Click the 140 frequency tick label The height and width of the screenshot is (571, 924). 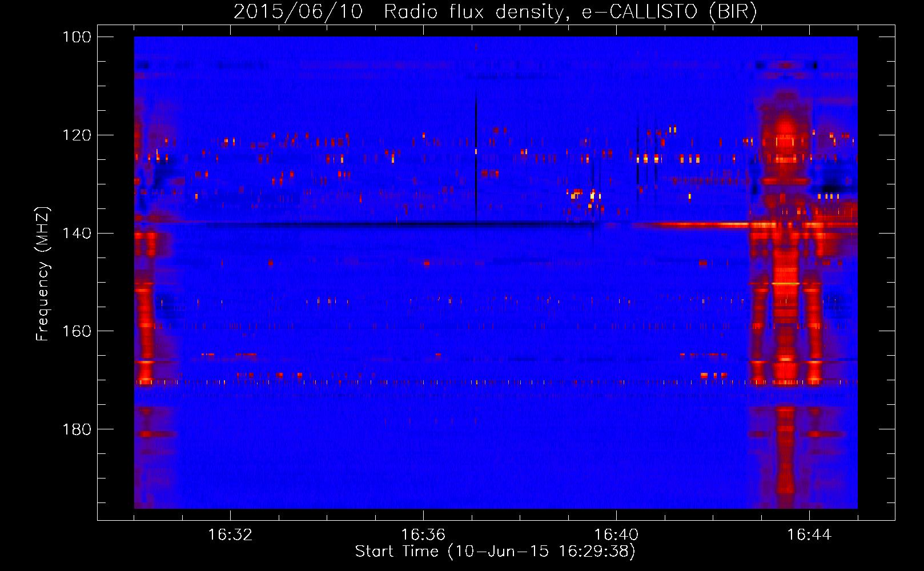point(77,234)
